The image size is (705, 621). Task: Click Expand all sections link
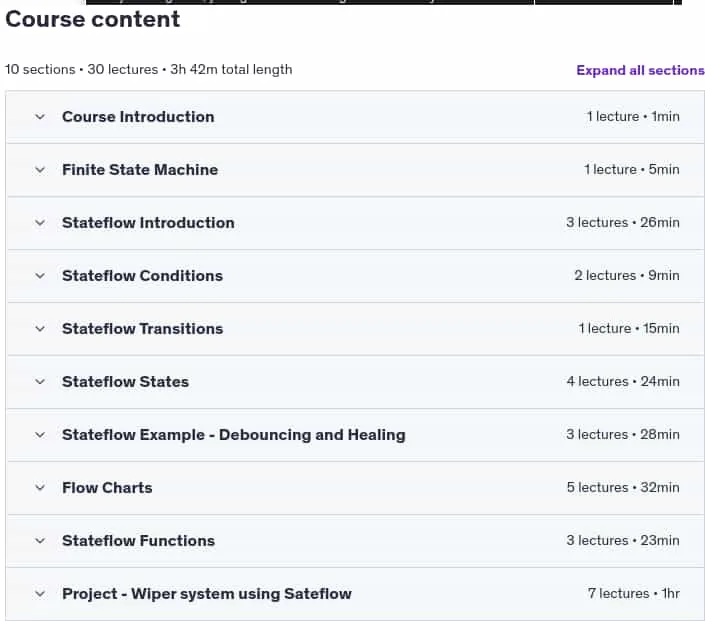tap(640, 70)
